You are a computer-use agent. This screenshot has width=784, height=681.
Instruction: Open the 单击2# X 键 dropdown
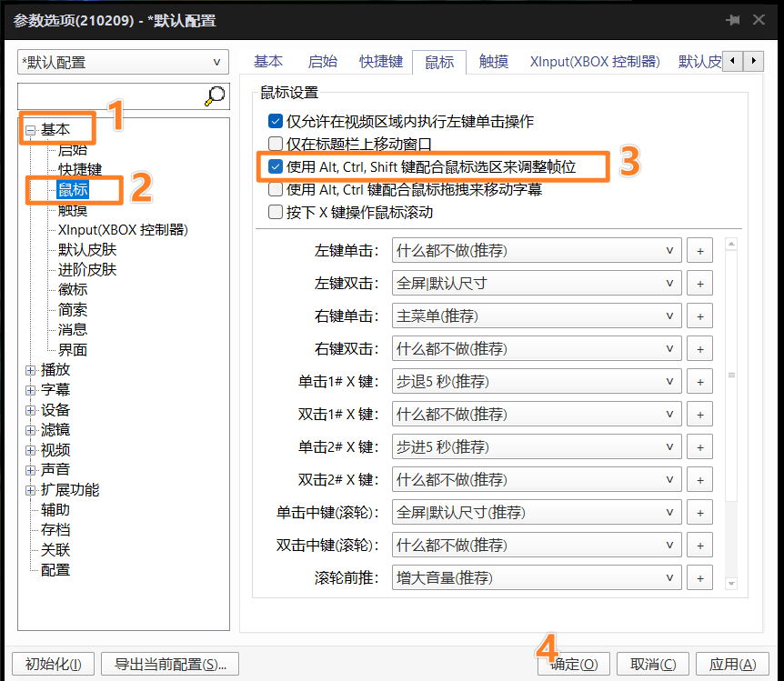pyautogui.click(x=537, y=447)
